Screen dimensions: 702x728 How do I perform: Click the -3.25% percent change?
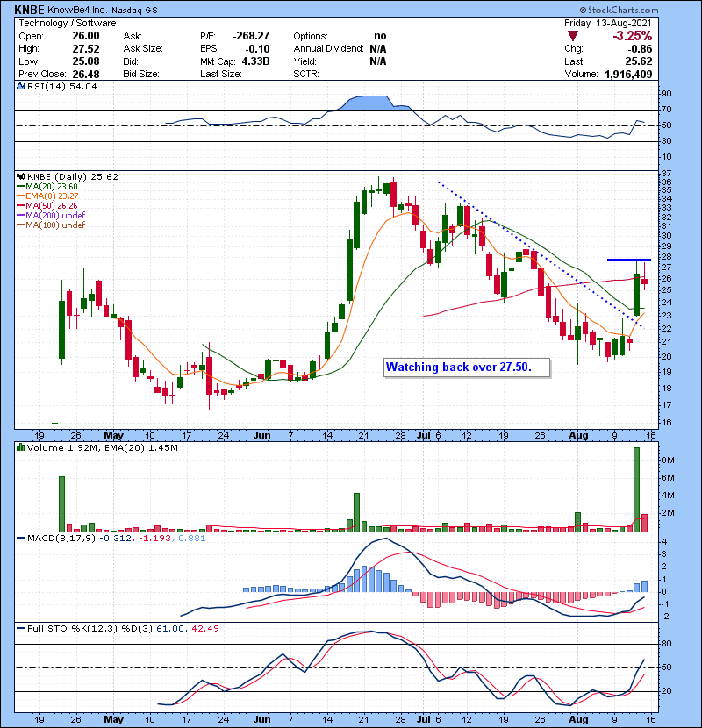pos(633,36)
